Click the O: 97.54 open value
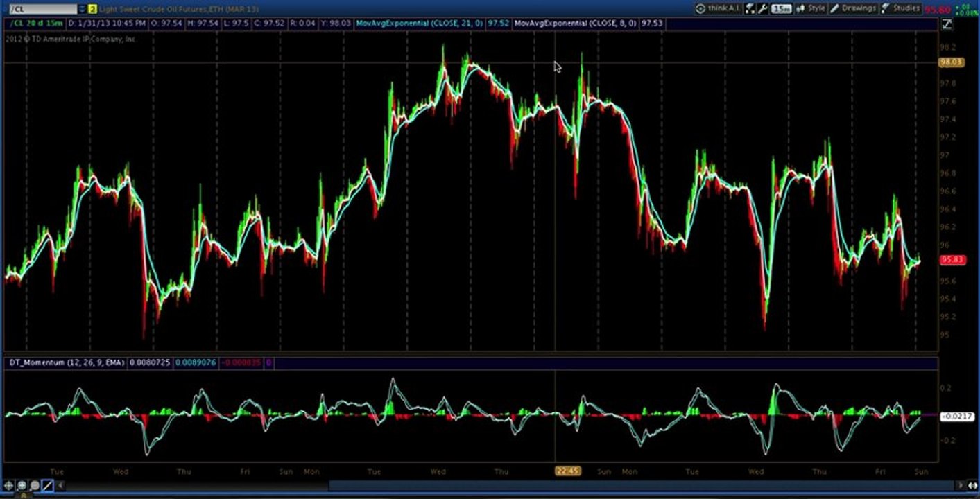The width and height of the screenshot is (980, 499). pyautogui.click(x=166, y=23)
